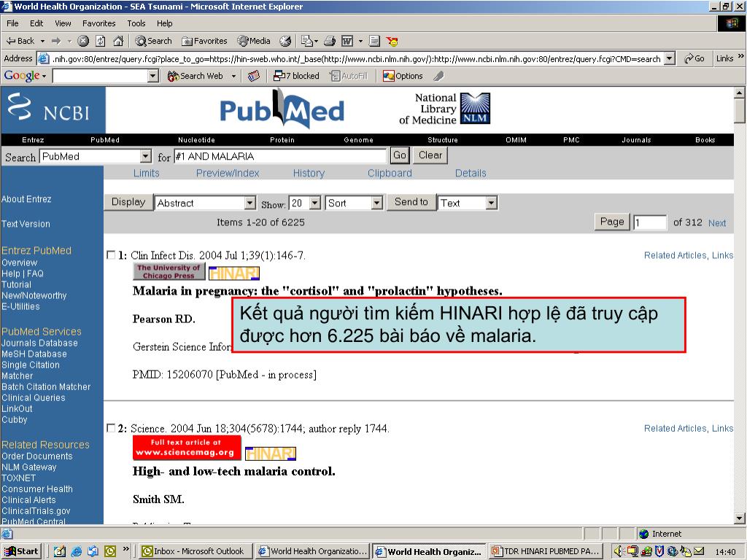
Task: Open the Favorites pane in toolbar
Action: click(204, 41)
